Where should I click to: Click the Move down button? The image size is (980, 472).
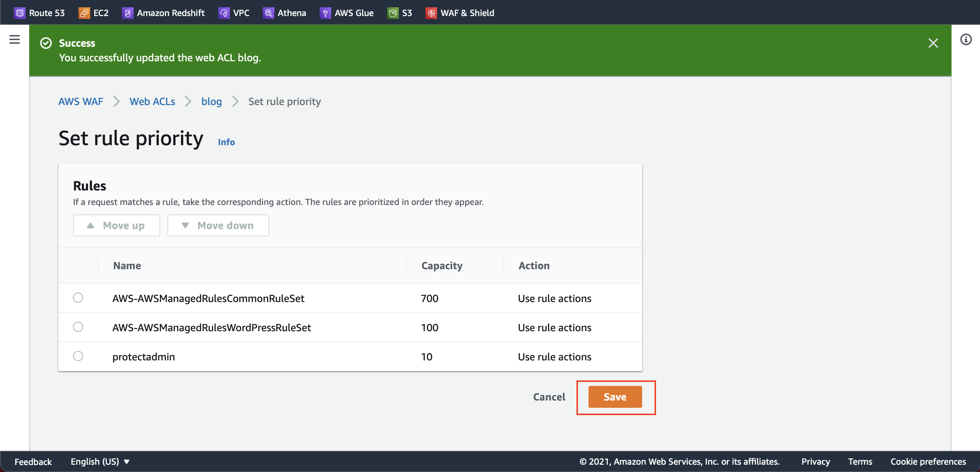point(219,225)
